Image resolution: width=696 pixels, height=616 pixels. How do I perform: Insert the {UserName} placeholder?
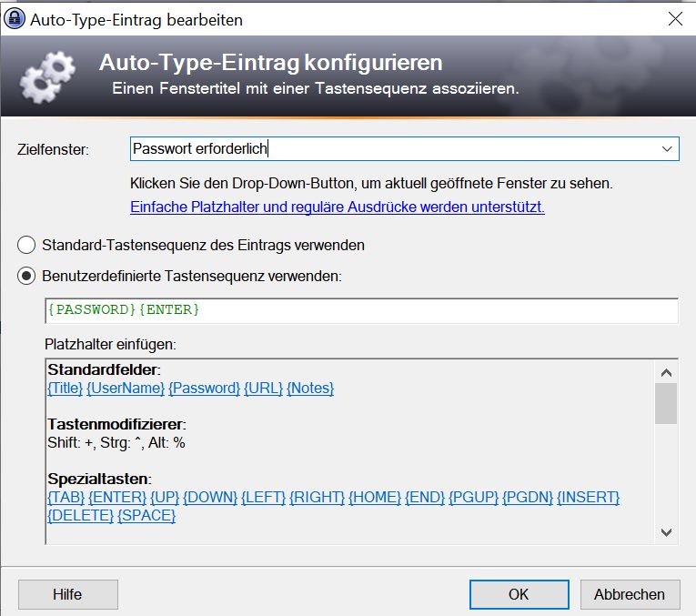point(126,389)
